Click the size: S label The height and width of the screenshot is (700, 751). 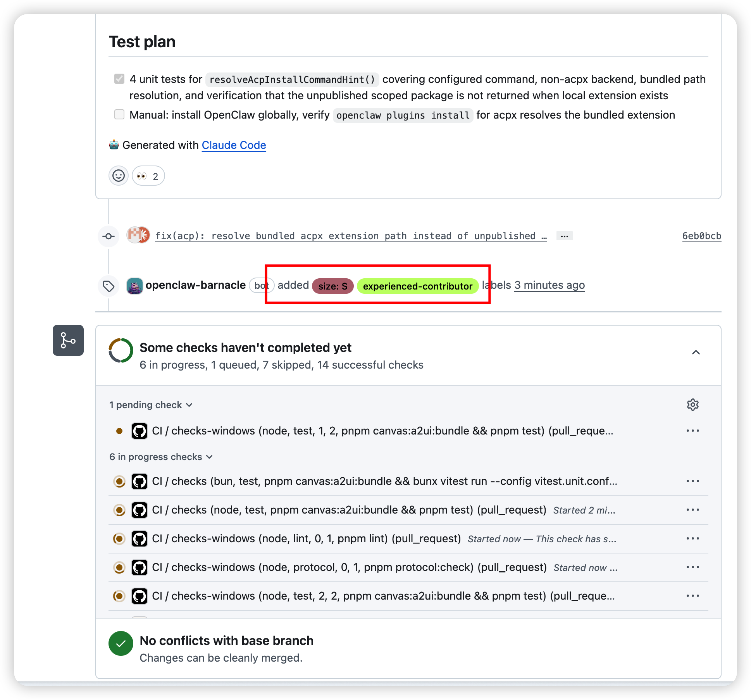click(332, 286)
